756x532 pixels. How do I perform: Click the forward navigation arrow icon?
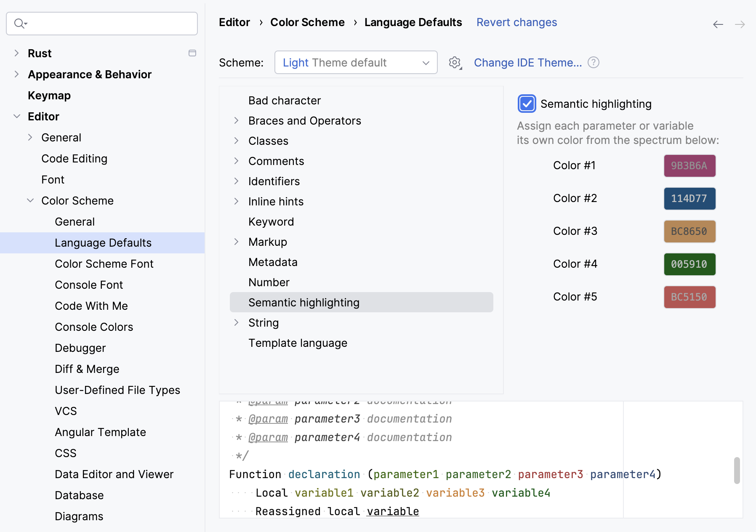coord(740,24)
